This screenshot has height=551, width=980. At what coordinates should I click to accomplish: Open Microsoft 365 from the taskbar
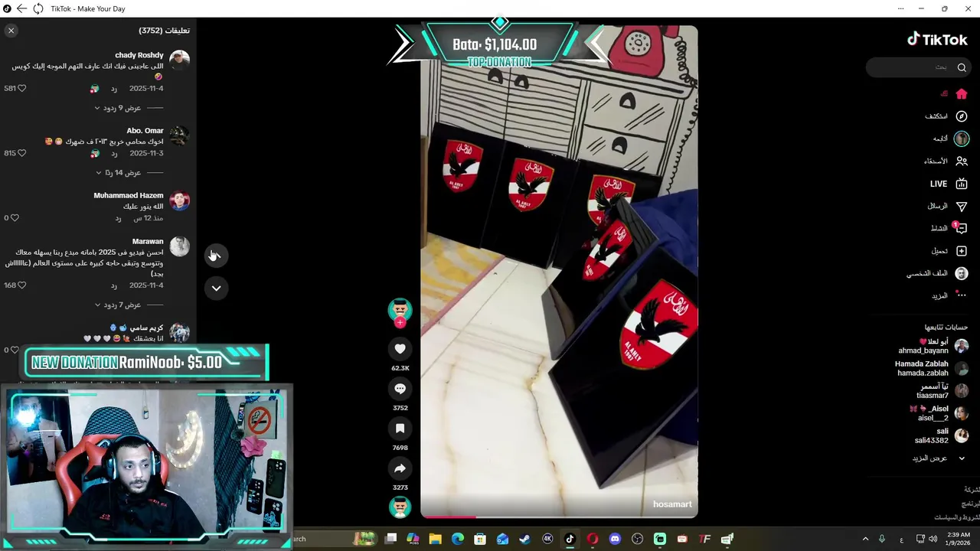[413, 539]
